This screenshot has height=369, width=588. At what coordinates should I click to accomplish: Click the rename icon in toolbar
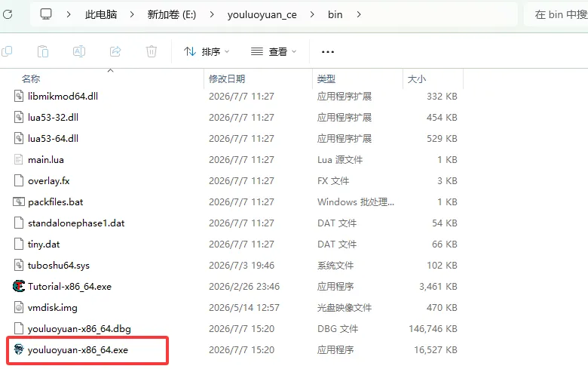point(78,51)
